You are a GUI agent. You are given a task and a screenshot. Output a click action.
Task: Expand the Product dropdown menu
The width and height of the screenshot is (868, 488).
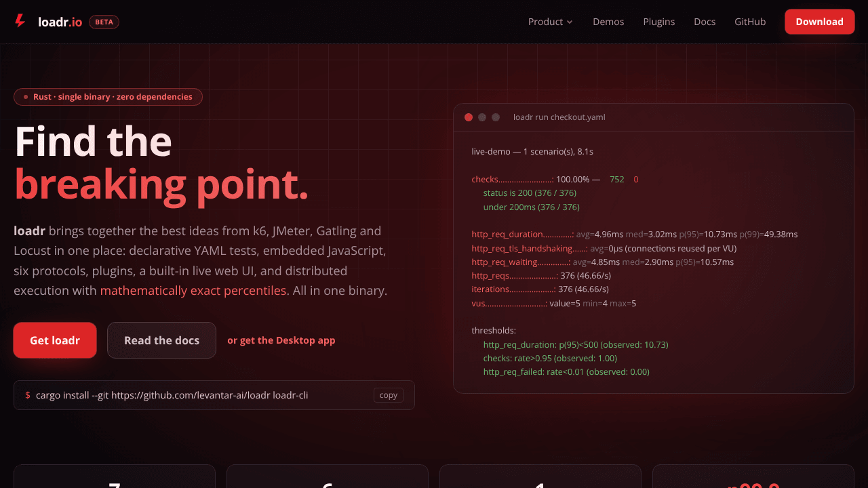551,22
